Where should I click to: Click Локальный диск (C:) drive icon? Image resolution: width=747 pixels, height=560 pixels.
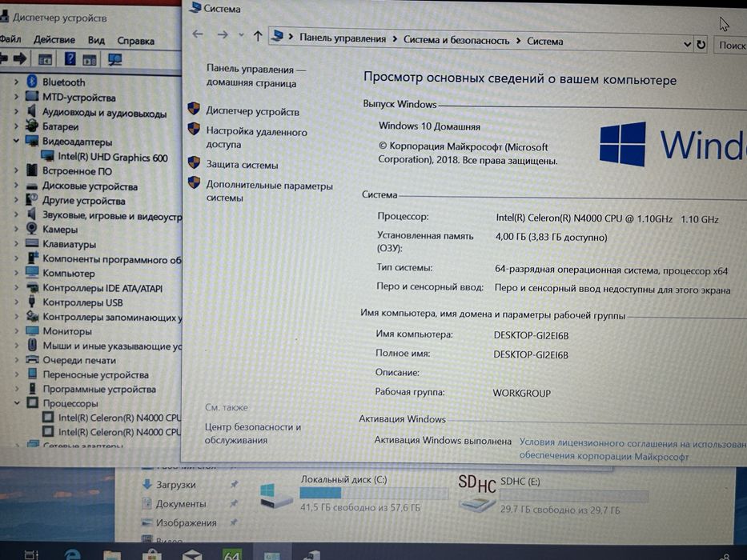point(276,496)
